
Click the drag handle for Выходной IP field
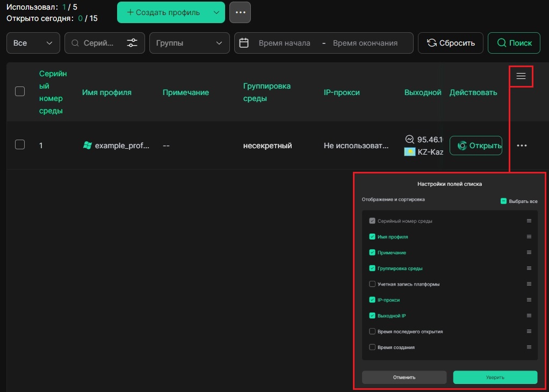[529, 315]
